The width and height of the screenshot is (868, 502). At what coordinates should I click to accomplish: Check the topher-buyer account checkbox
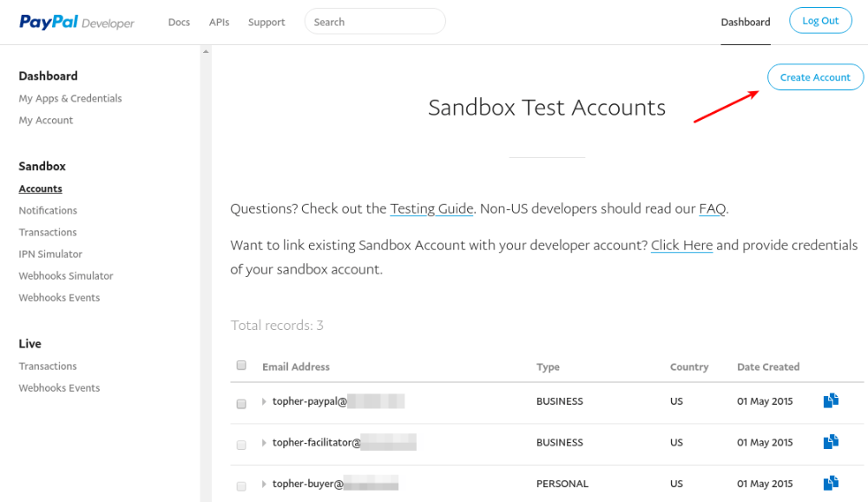241,485
